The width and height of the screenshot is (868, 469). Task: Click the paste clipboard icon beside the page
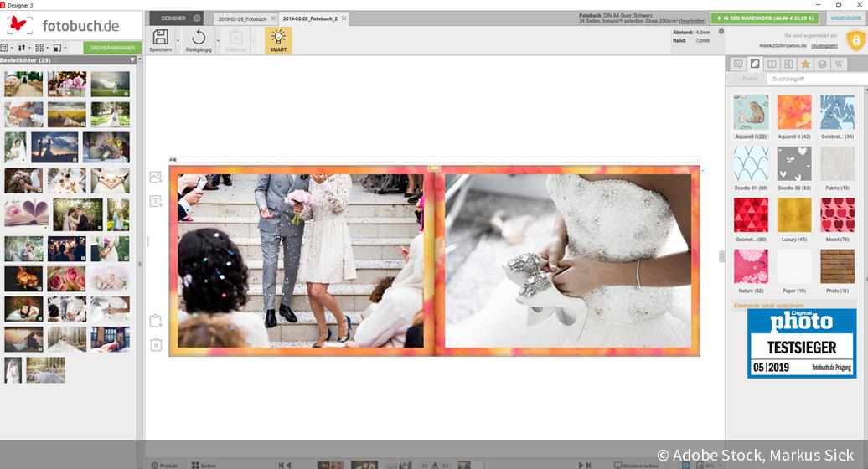156,321
